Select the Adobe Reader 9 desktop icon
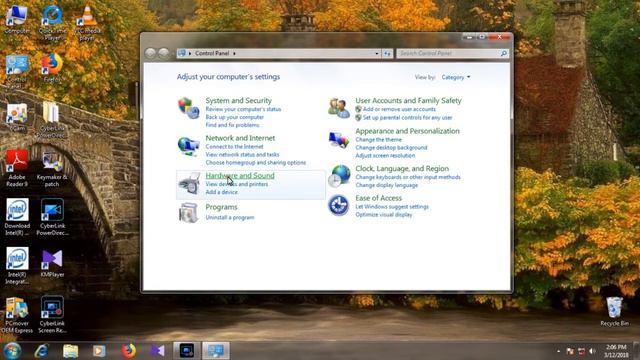 tap(17, 168)
